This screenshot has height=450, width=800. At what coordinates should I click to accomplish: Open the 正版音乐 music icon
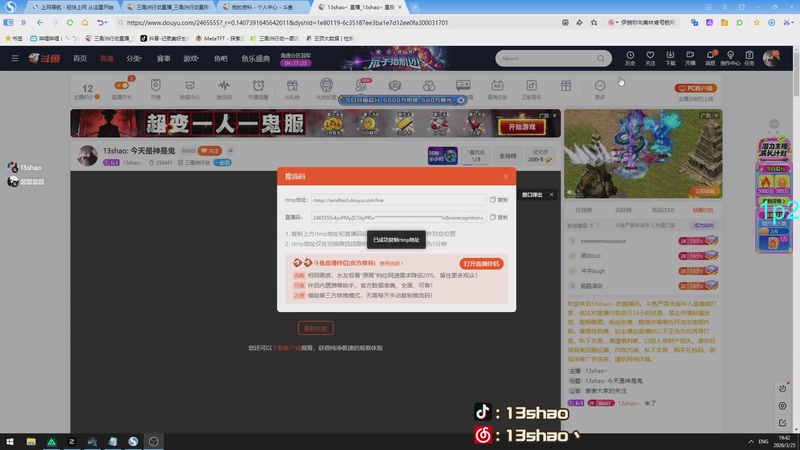click(531, 89)
